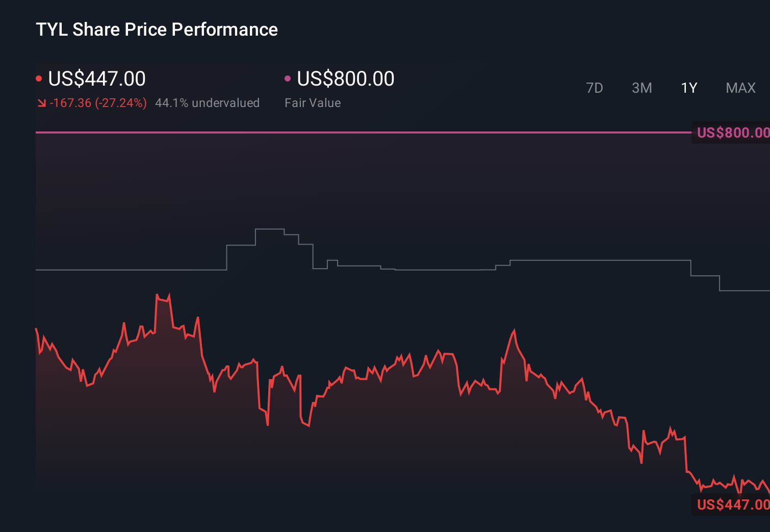Click the TYL Share Price Performance title
This screenshot has width=770, height=532.
tap(157, 29)
